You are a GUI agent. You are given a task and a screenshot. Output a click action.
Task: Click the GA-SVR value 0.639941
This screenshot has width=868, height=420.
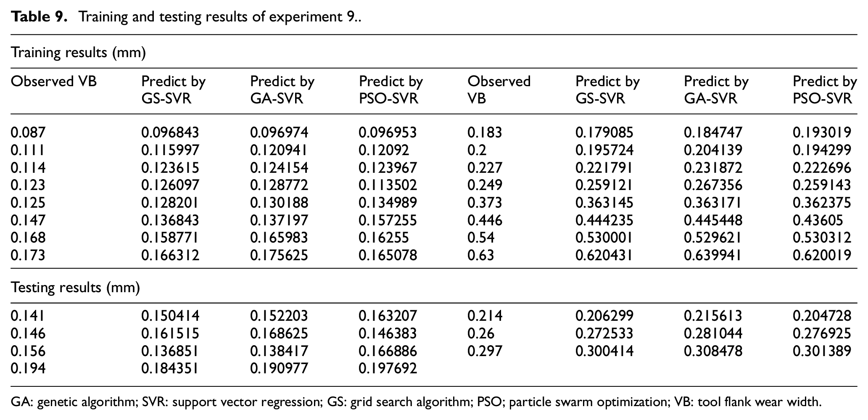tap(713, 255)
